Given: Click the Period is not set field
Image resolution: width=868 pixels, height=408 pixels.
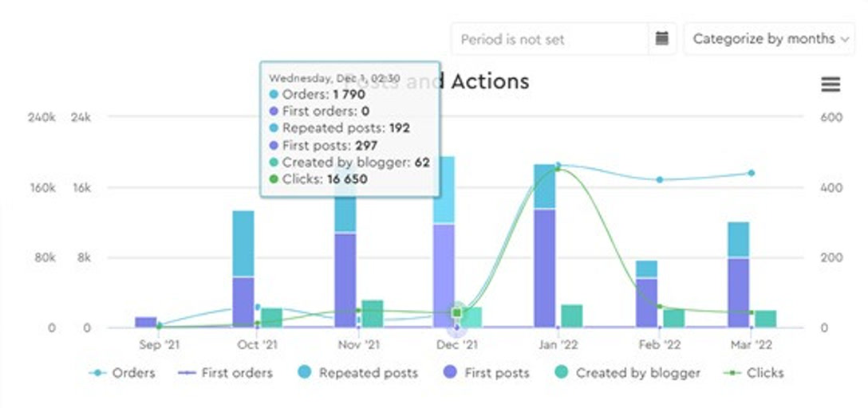Looking at the screenshot, I should tap(549, 39).
